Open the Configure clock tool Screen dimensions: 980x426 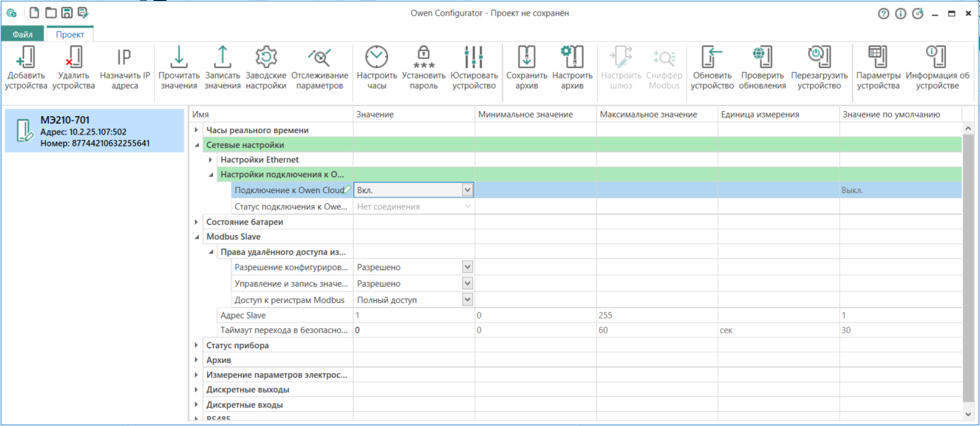coord(377,57)
